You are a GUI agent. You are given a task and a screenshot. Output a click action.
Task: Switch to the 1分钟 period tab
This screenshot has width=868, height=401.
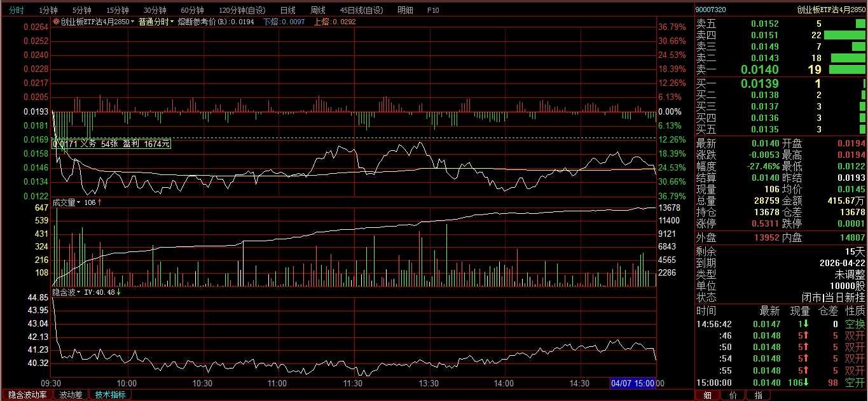click(x=48, y=10)
